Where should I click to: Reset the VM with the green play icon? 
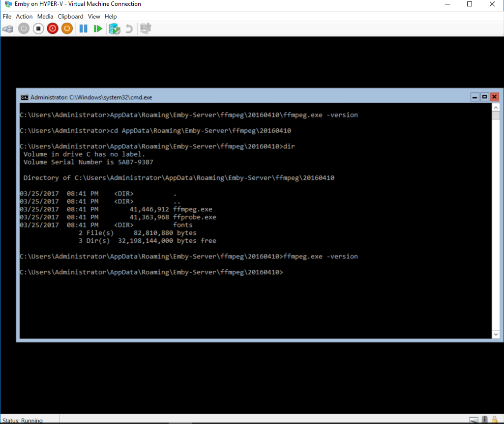pyautogui.click(x=98, y=28)
